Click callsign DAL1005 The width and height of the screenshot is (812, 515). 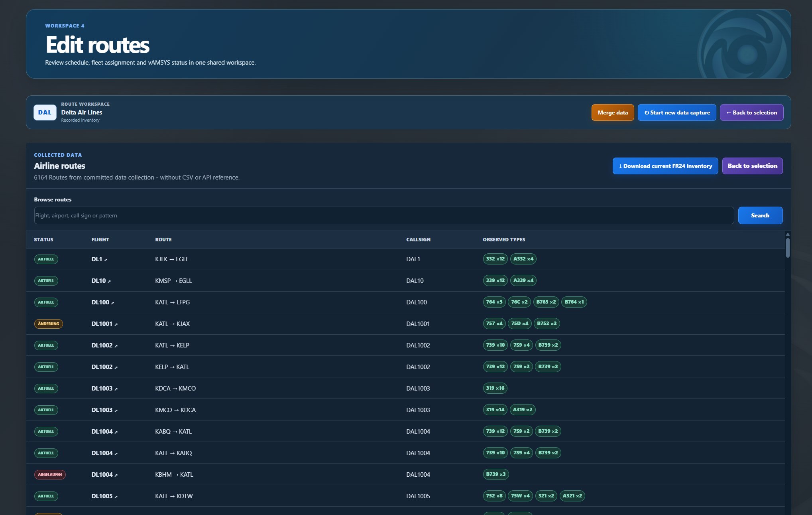(x=418, y=496)
